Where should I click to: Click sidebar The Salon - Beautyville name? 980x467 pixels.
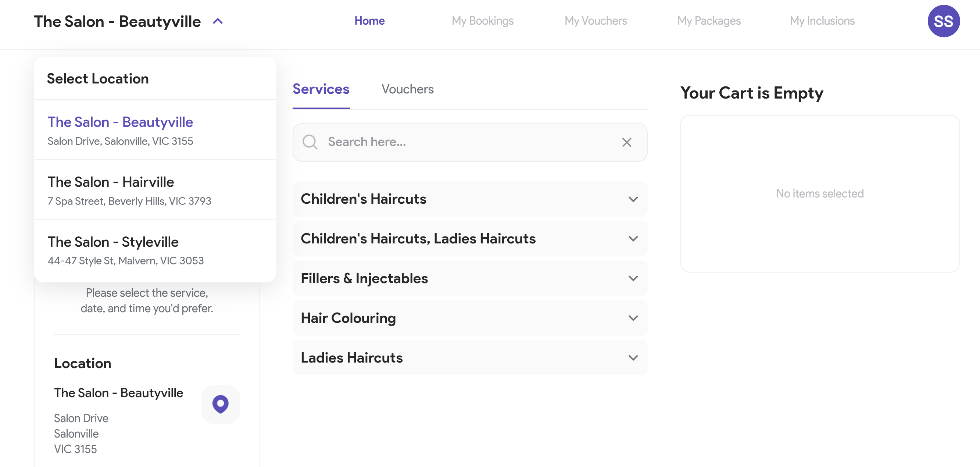click(x=118, y=393)
